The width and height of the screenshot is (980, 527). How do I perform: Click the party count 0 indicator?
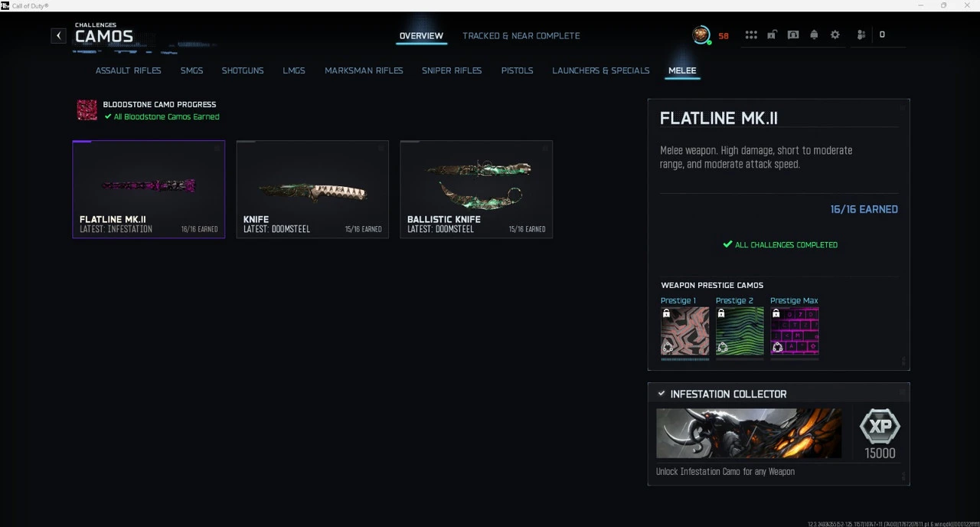(x=882, y=34)
